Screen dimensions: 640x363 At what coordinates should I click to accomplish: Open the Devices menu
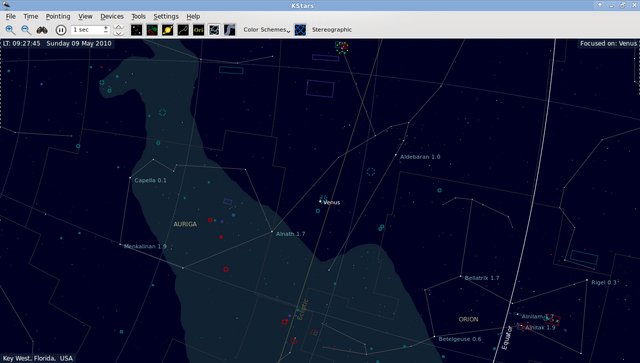pos(112,16)
